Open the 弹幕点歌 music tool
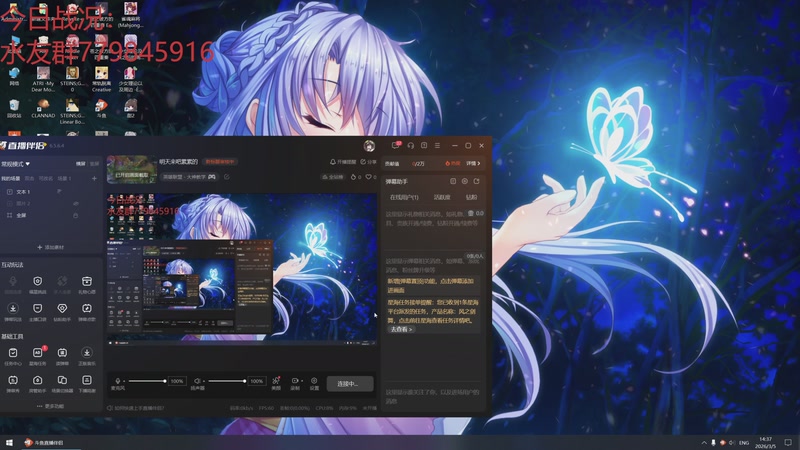 pos(87,312)
